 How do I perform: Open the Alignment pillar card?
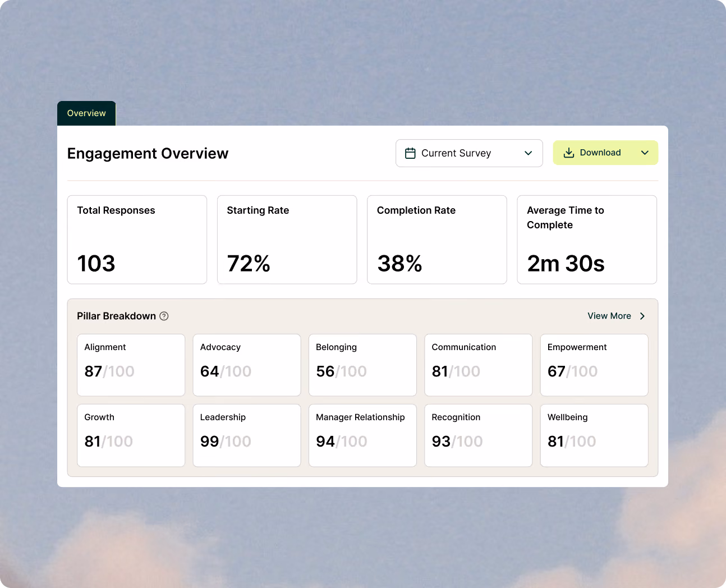[x=131, y=365]
